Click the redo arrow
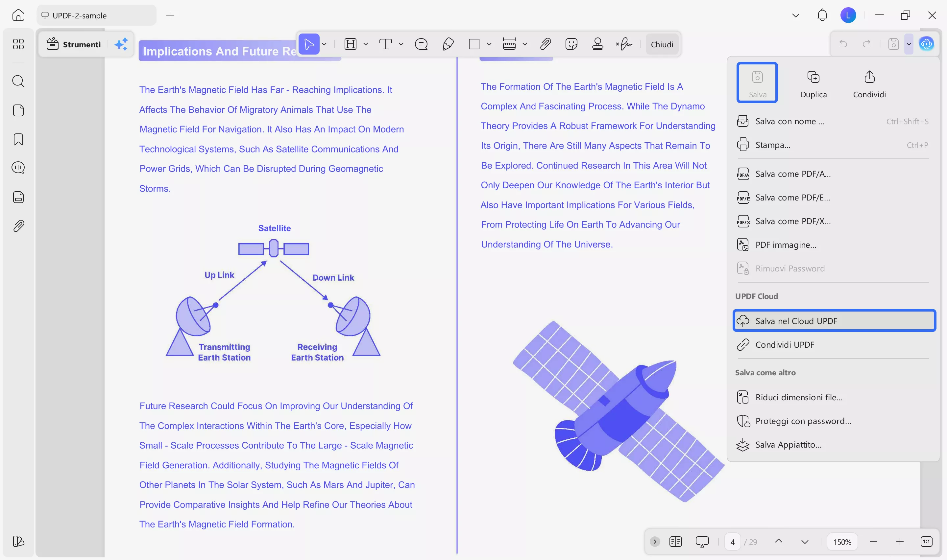 click(867, 44)
